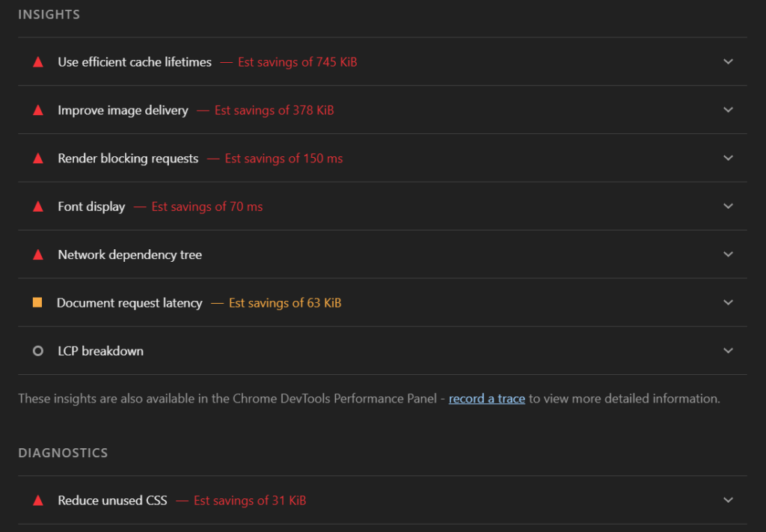Open the Font display chevron dropdown
This screenshot has height=532, width=766.
pyautogui.click(x=729, y=207)
